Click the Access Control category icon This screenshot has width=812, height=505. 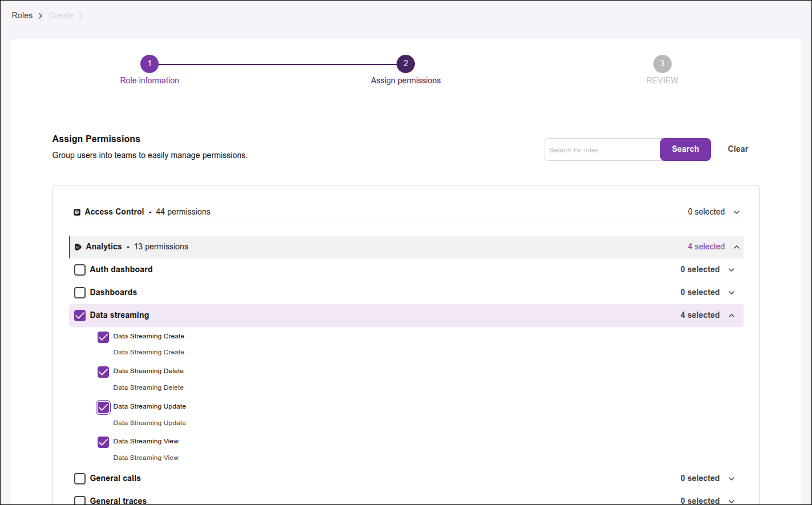pos(77,212)
